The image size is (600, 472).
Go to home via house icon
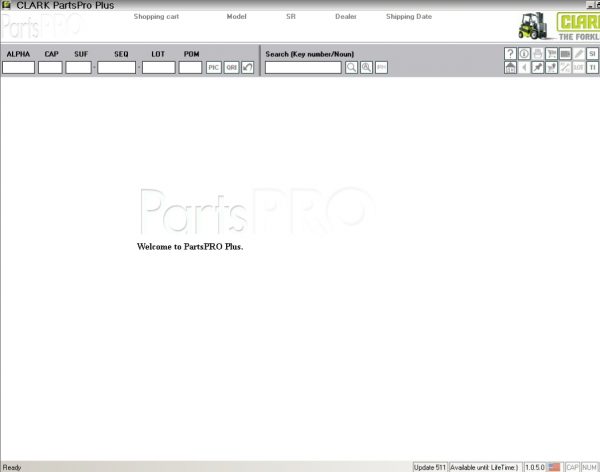510,68
